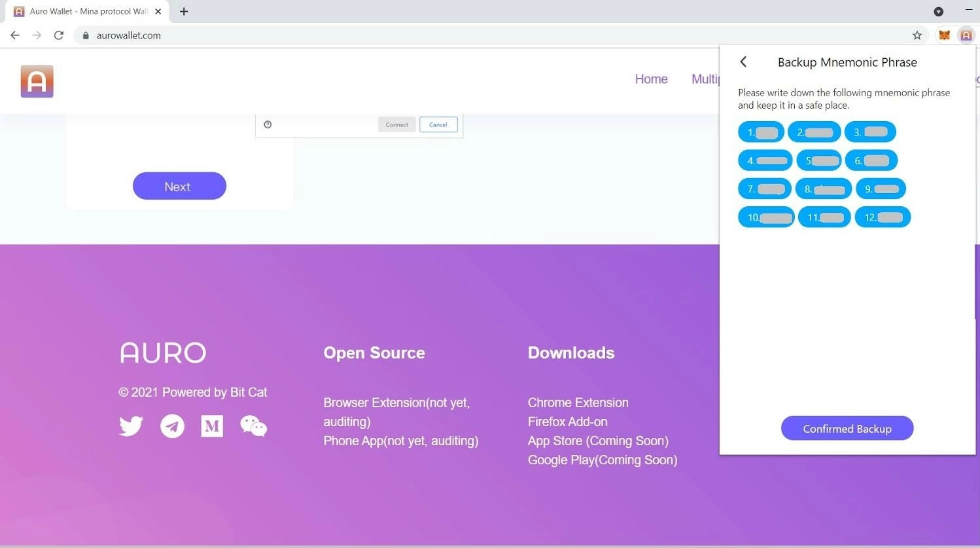Click the Downloads footer heading
The image size is (980, 548).
point(571,353)
